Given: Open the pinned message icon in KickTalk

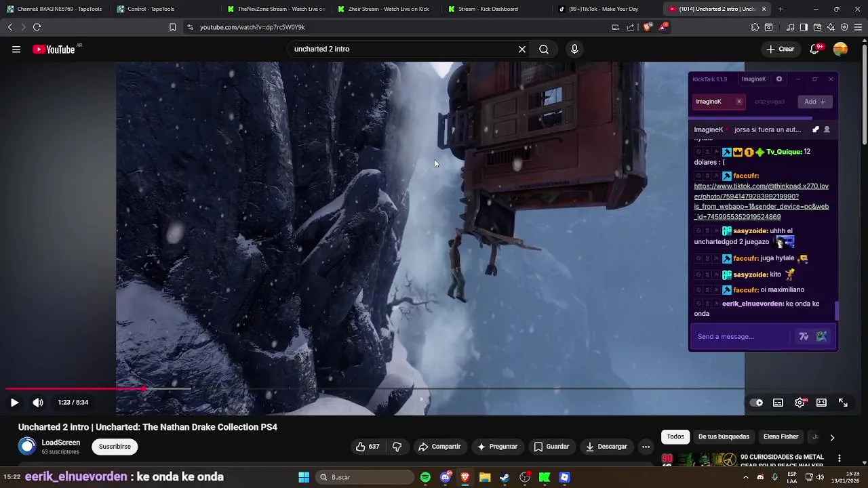Looking at the screenshot, I should coord(816,129).
